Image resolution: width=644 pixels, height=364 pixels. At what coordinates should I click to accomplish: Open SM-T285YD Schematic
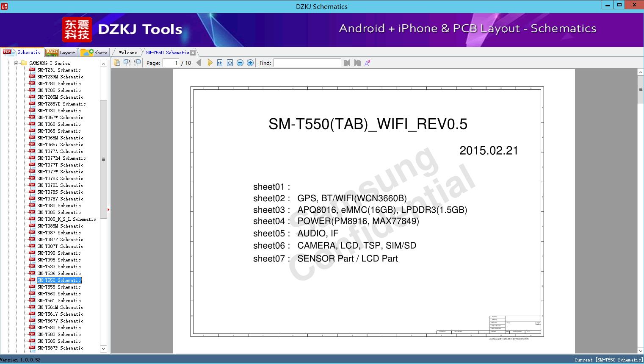pos(61,104)
